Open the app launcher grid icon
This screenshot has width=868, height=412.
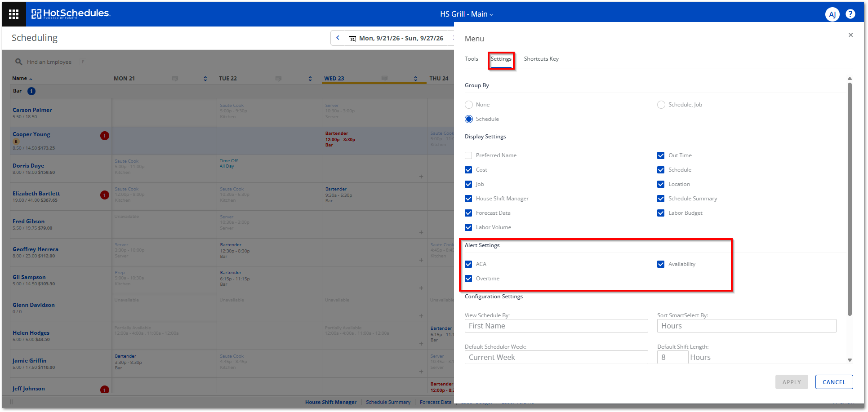click(x=14, y=14)
